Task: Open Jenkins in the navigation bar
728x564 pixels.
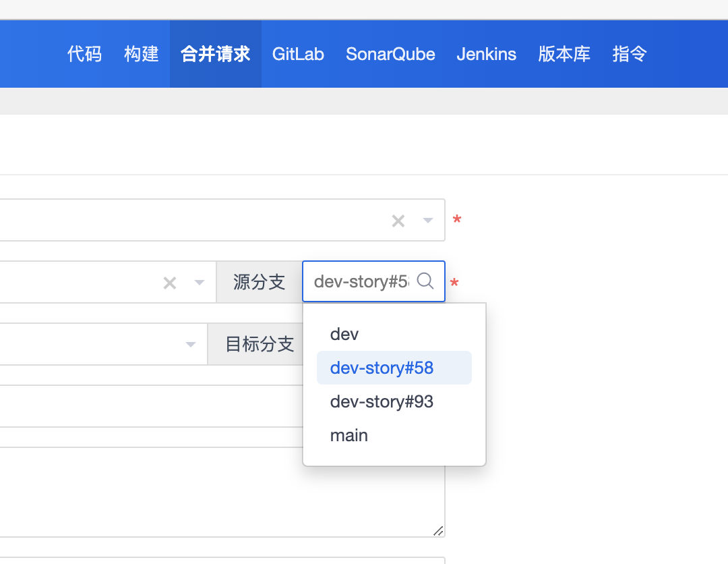Action: (x=486, y=54)
